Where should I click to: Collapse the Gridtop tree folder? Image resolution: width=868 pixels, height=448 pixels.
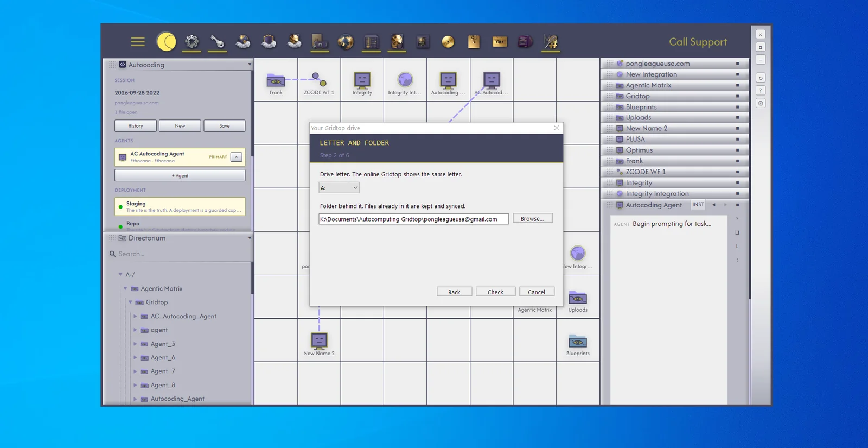(x=130, y=302)
